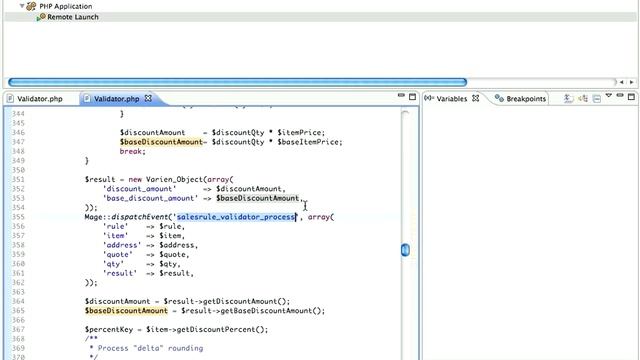Maximize the Variables view panel
The height and width of the screenshot is (360, 640).
tap(631, 97)
